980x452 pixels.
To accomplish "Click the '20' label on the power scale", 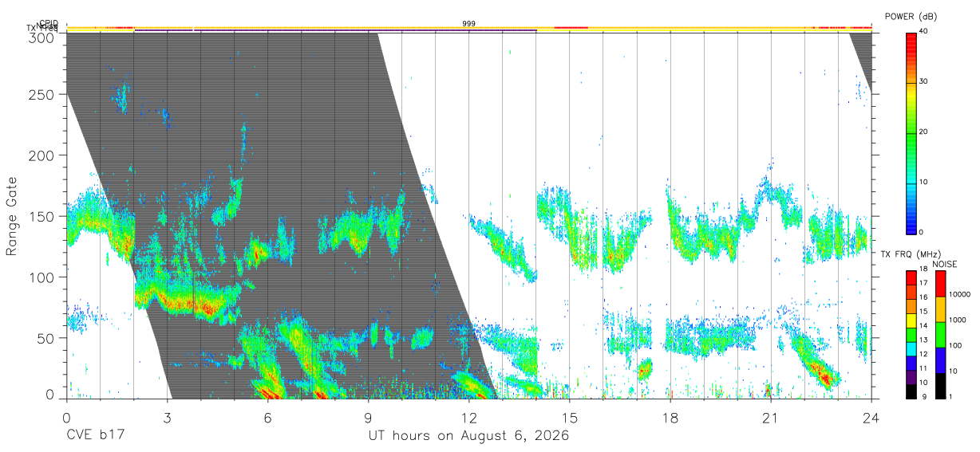I will tap(924, 132).
